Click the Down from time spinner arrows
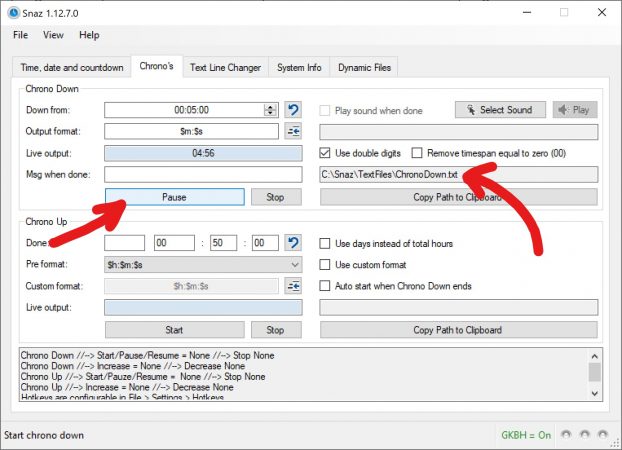The width and height of the screenshot is (622, 450). tap(271, 110)
